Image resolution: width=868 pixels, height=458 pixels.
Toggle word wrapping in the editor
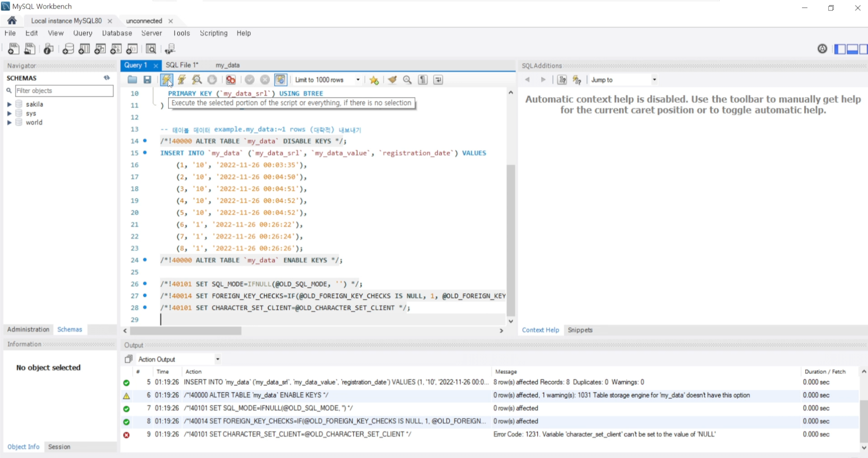[438, 80]
